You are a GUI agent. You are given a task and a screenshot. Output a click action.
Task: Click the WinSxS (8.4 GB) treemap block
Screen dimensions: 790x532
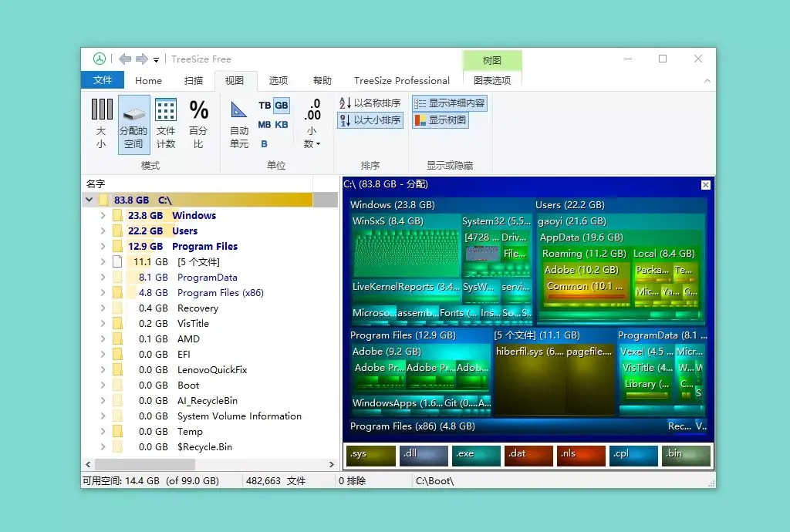(x=406, y=246)
